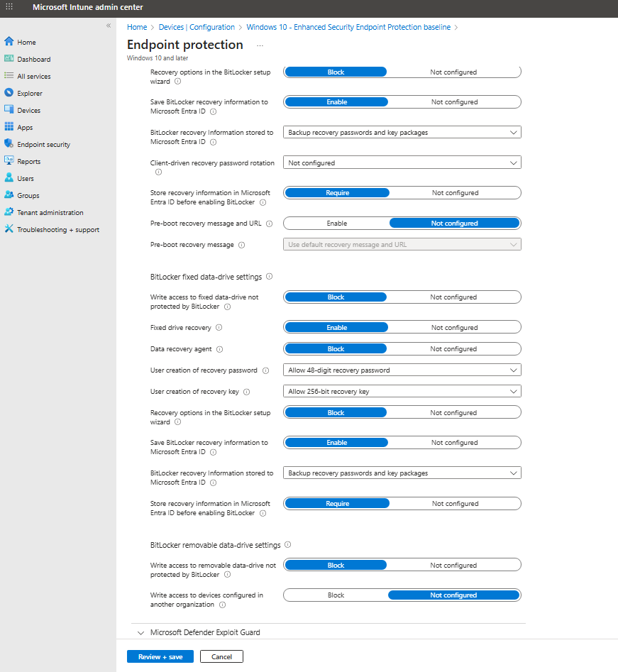Open the ellipsis menu beside Endpoint protection
Screen dimensions: 618x672
pos(260,45)
